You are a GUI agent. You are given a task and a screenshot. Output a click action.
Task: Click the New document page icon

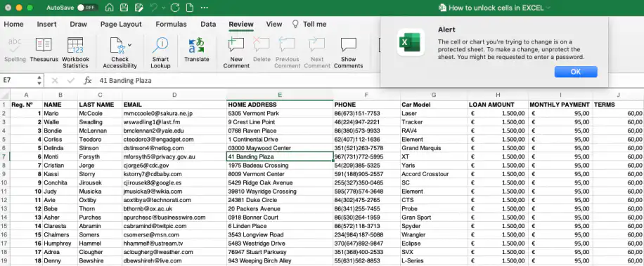pyautogui.click(x=189, y=8)
